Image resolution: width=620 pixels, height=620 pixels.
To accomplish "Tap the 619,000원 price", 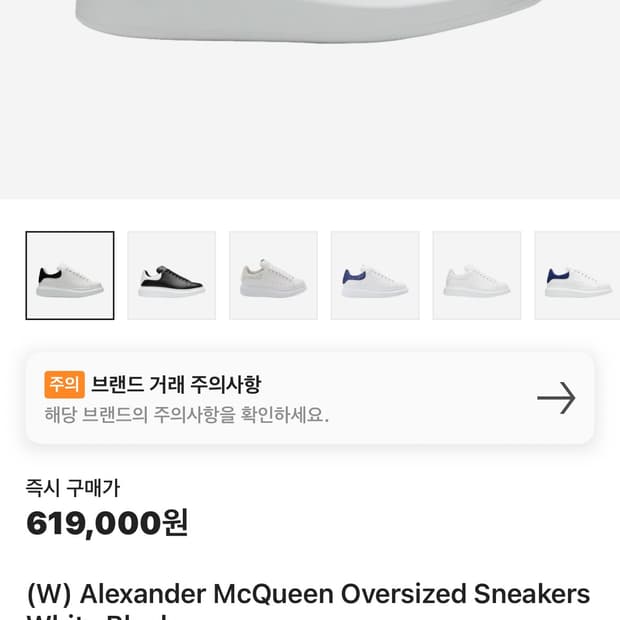I will (107, 522).
